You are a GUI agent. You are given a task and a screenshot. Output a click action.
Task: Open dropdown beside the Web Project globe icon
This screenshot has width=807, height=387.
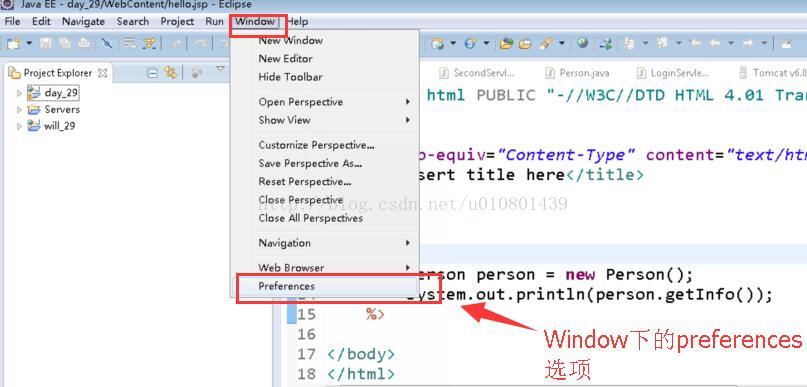(x=453, y=44)
